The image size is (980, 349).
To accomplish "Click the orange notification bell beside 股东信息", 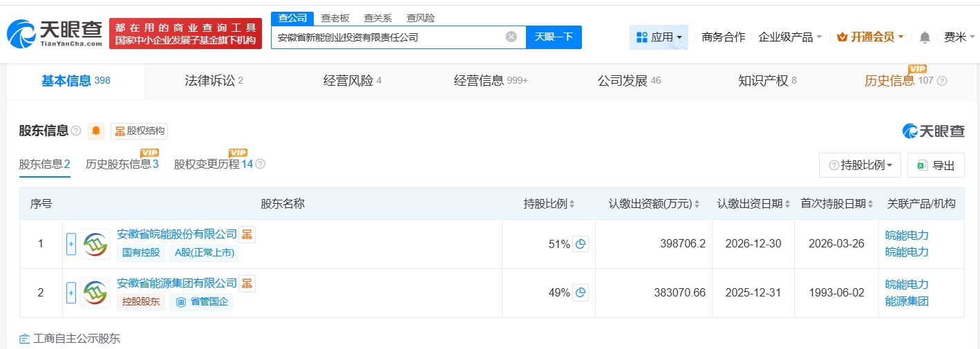I will [x=96, y=131].
